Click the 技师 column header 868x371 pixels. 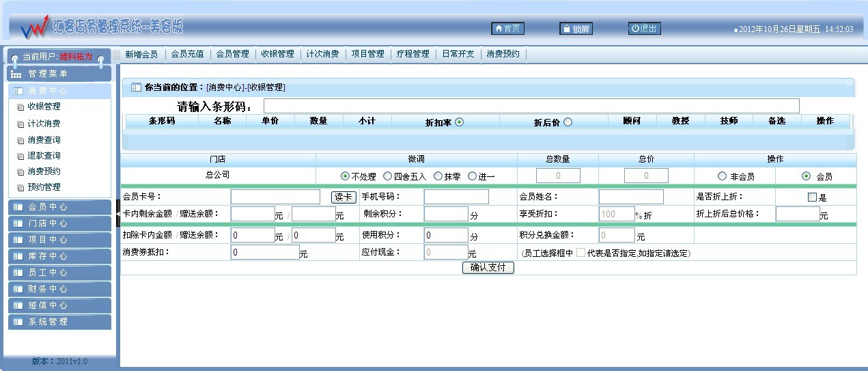[729, 121]
